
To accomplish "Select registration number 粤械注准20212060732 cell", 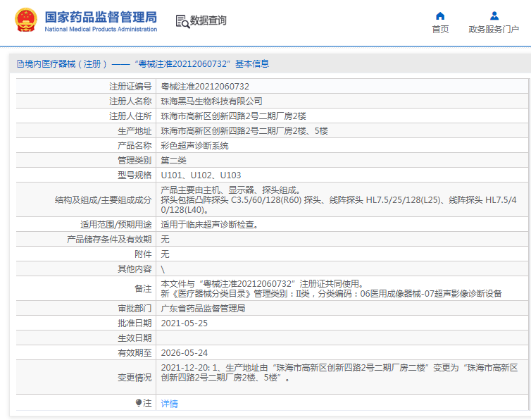I will [205, 87].
